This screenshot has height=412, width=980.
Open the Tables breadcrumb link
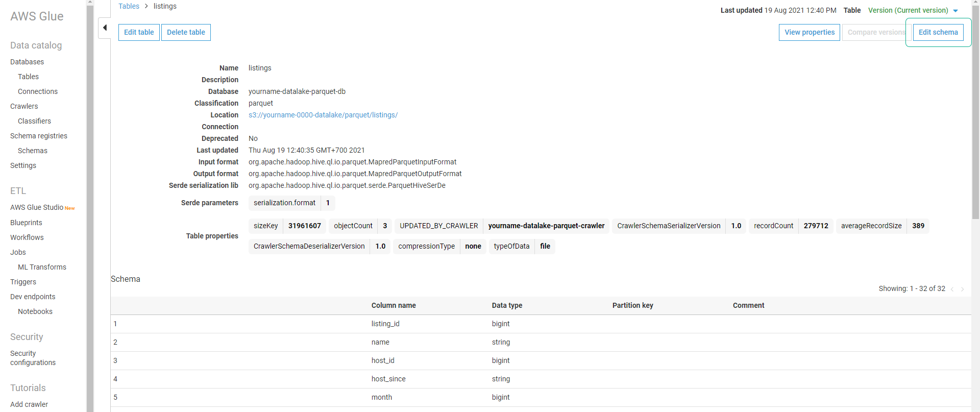(x=129, y=6)
